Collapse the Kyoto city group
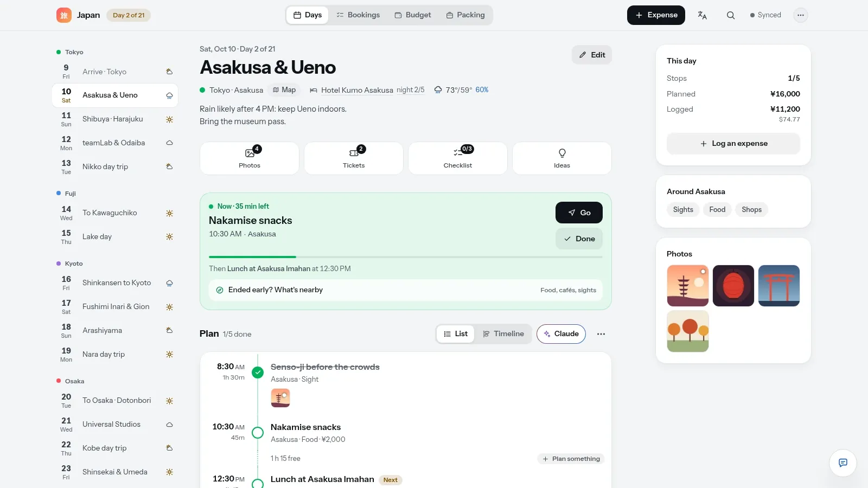The image size is (868, 488). click(70, 264)
